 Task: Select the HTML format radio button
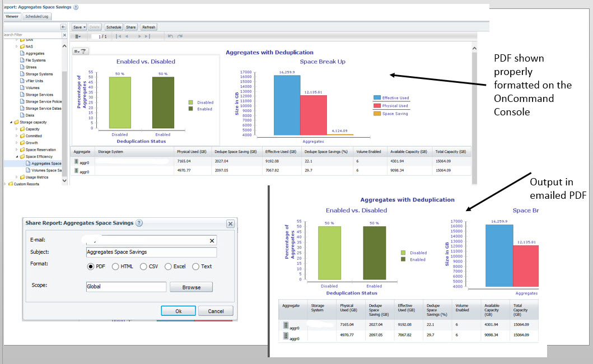(x=115, y=267)
